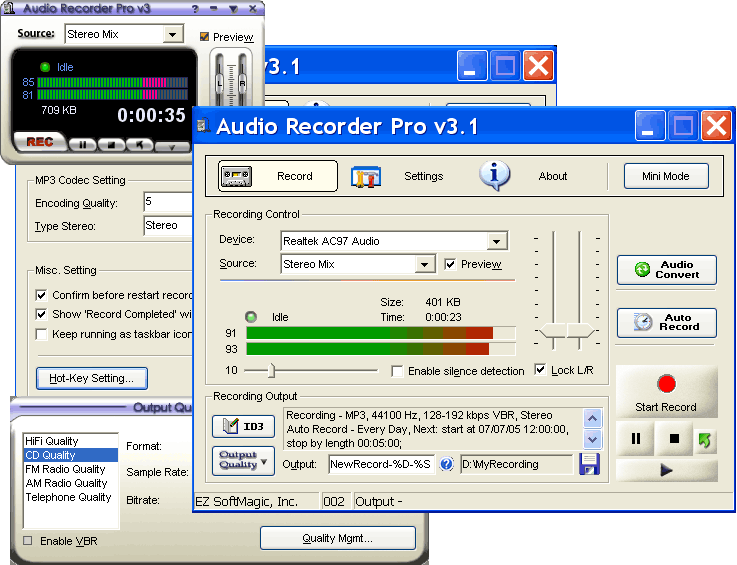Click the Type Stereo field

(168, 226)
